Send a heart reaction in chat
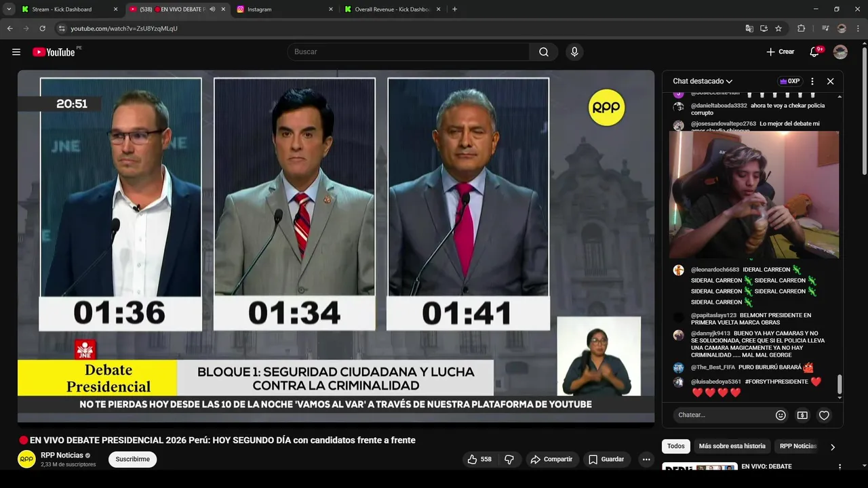 pos(824,415)
